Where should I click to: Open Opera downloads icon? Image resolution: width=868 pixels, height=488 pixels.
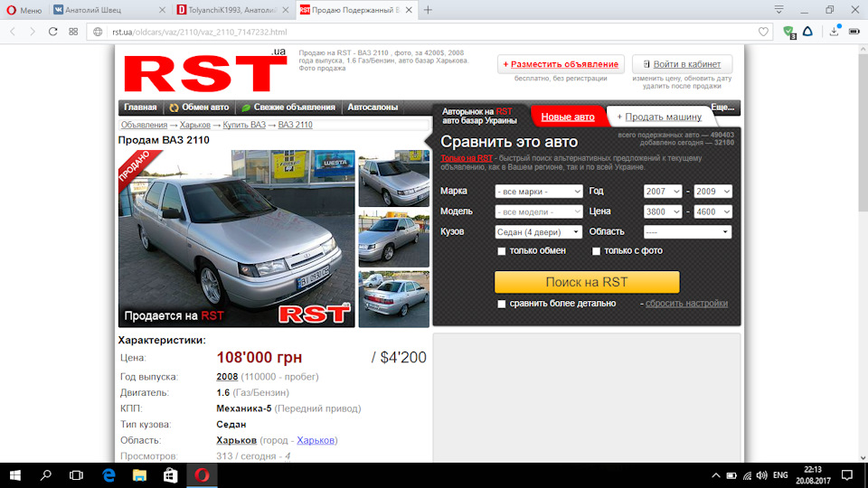(x=835, y=32)
